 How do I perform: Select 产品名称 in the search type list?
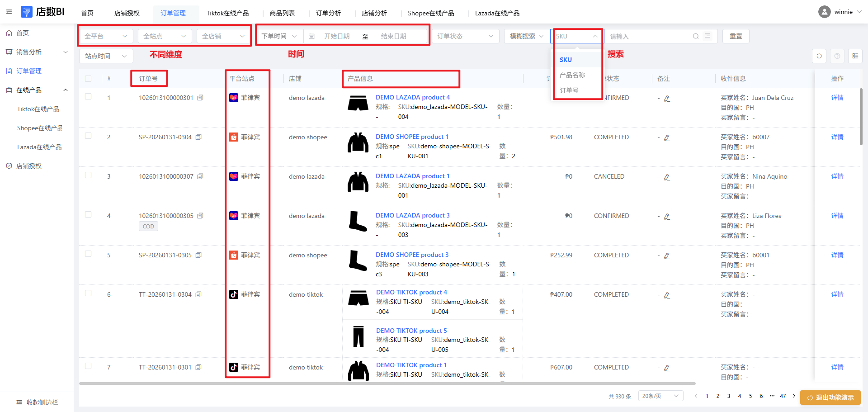572,75
